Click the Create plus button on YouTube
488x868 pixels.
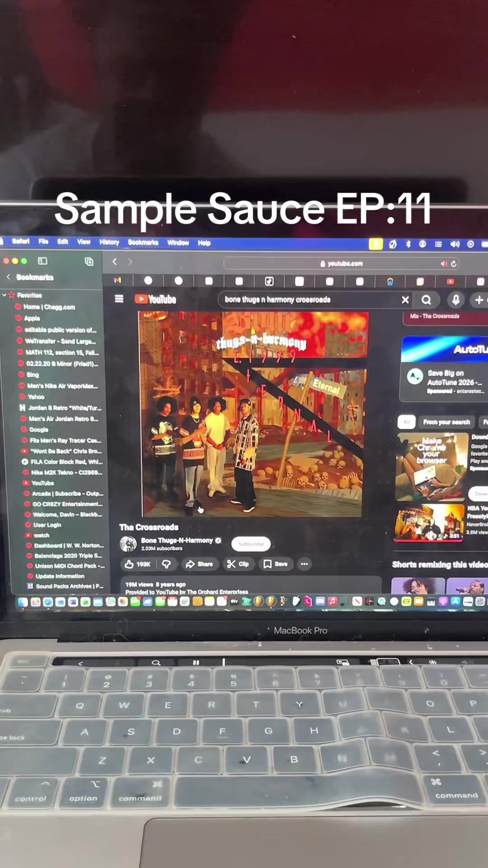tap(479, 300)
